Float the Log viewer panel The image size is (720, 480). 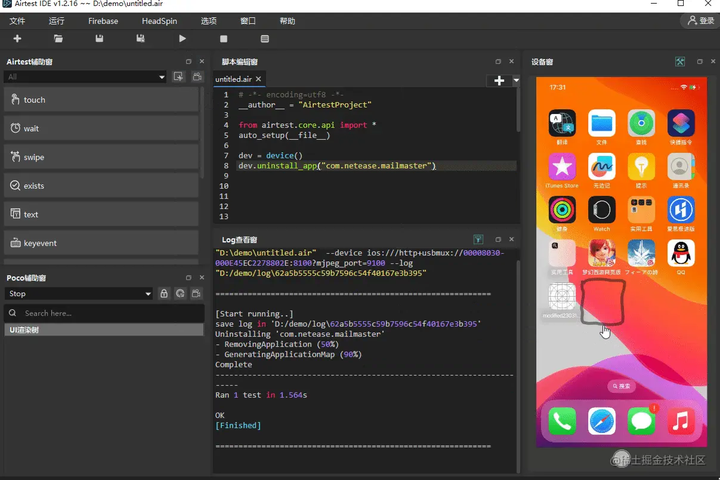point(498,239)
